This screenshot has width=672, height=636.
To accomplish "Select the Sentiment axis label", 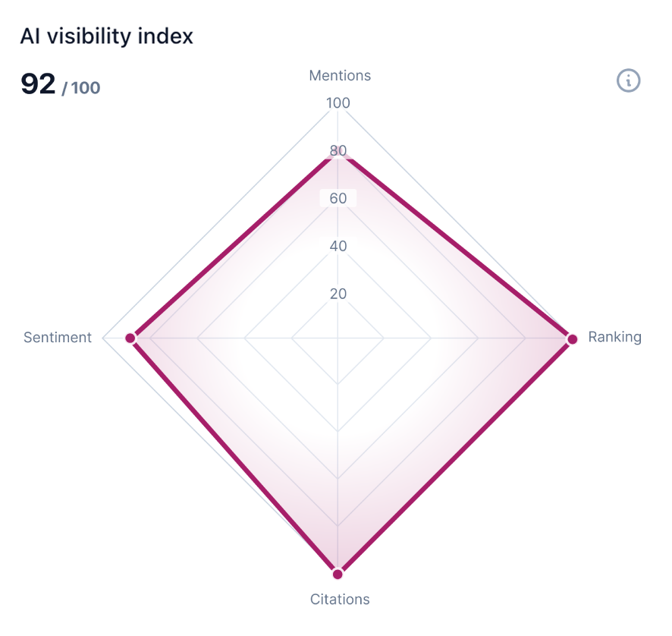I will point(58,337).
